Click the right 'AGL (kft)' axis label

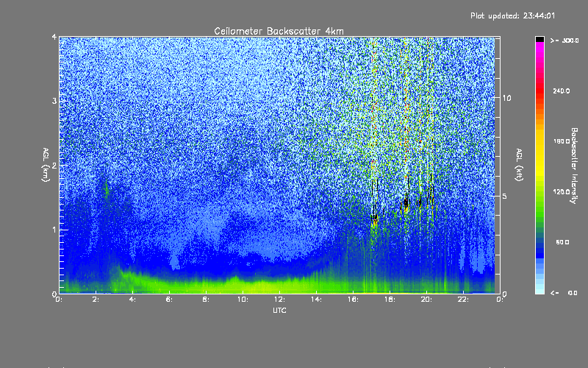coord(520,165)
